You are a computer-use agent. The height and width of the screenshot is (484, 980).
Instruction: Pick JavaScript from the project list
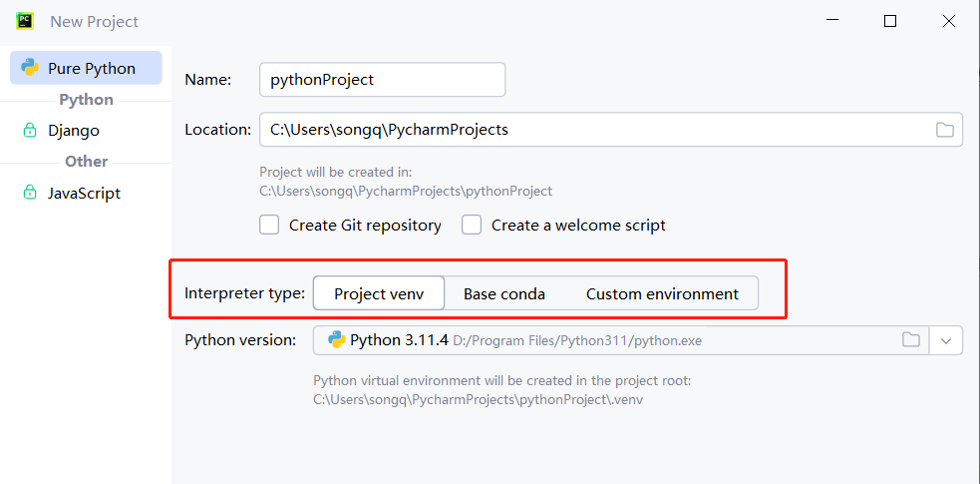(84, 194)
